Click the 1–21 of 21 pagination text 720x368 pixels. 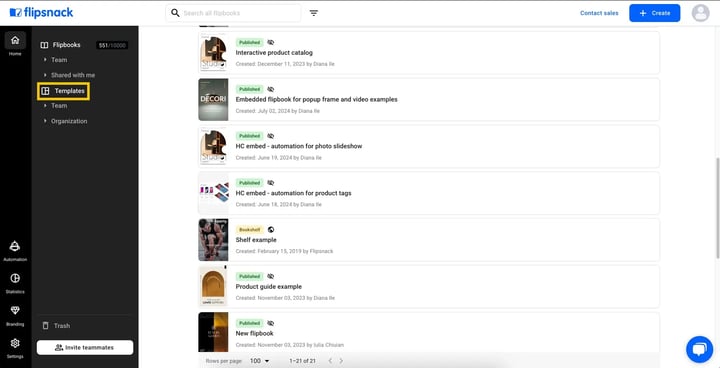[303, 361]
